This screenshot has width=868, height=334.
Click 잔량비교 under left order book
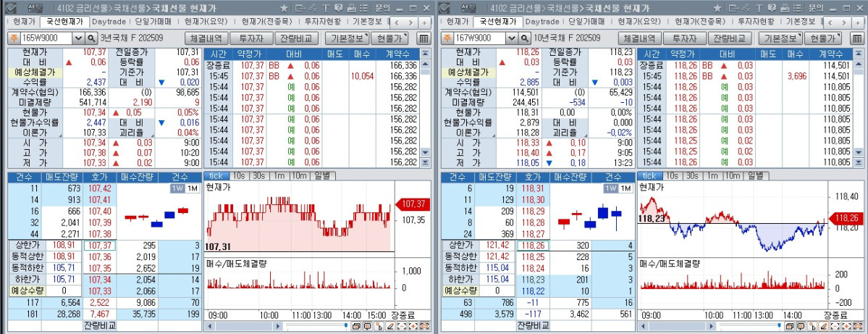[100, 325]
